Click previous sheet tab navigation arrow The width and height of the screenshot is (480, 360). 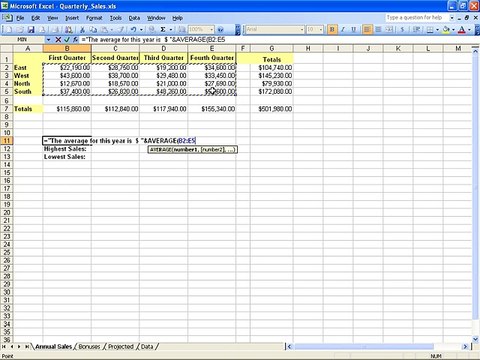(x=12, y=347)
